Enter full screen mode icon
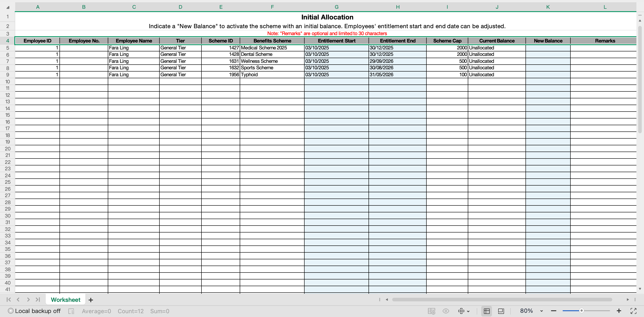This screenshot has width=644, height=317. pos(633,311)
